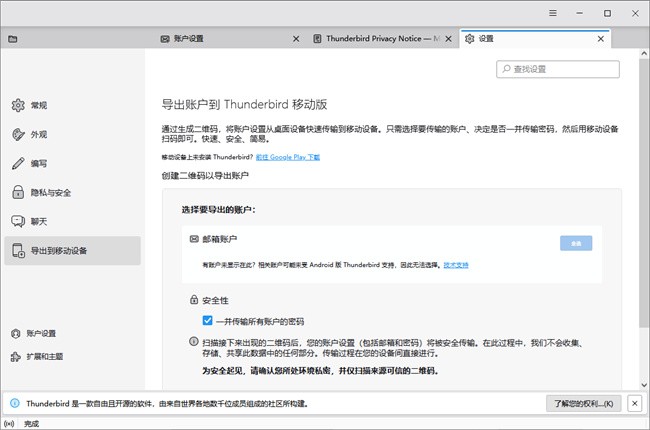
Task: Close the 账户设置 tab
Action: tap(295, 39)
